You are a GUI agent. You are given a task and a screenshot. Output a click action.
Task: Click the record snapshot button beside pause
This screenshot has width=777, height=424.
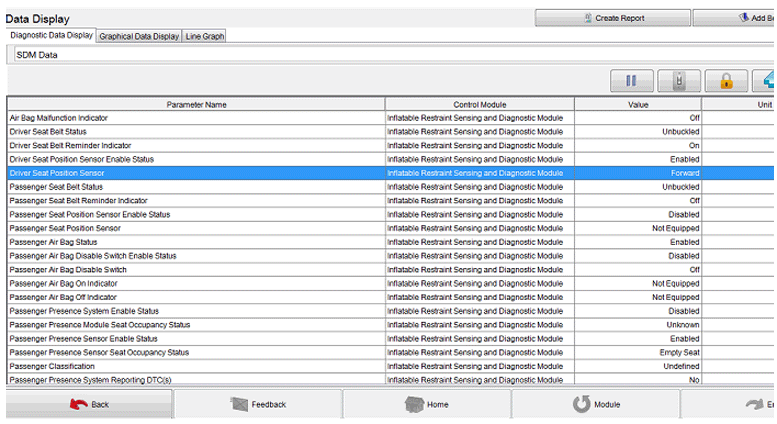click(679, 80)
